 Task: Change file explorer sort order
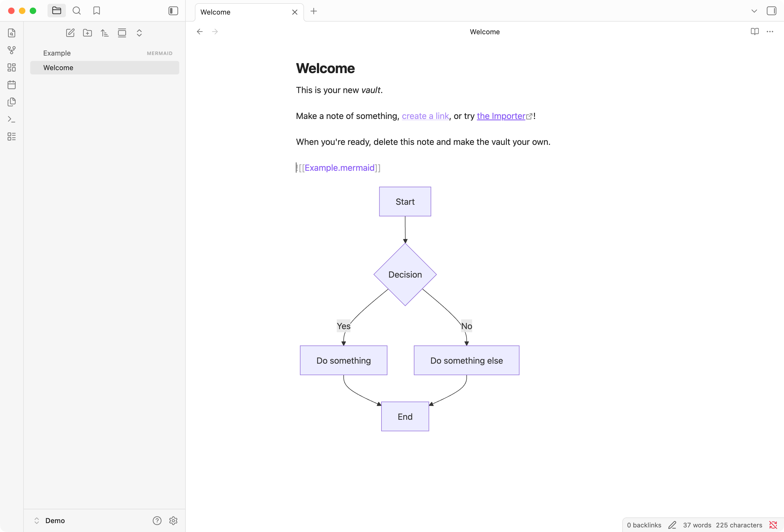click(x=104, y=33)
